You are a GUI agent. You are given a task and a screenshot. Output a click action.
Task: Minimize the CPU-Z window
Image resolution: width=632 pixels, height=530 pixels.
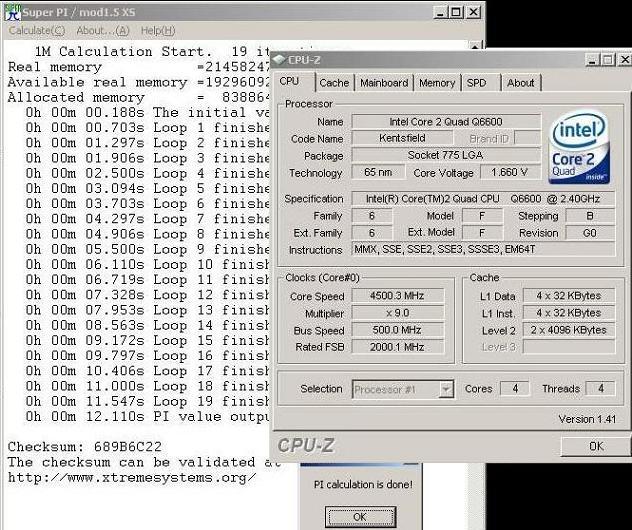pyautogui.click(x=592, y=60)
